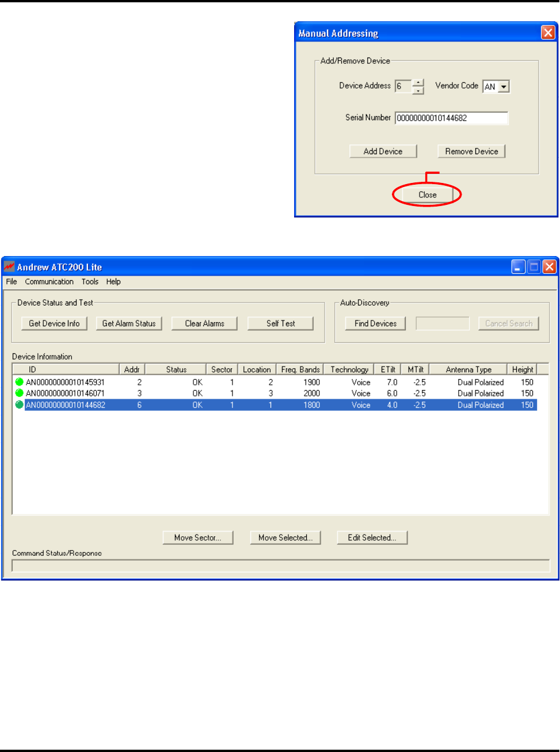Select device row AN00000000010145931

pos(275,382)
